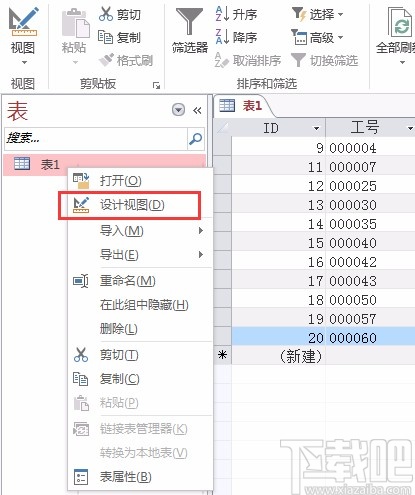Click the search magnifier icon
415x495 pixels.
196,138
